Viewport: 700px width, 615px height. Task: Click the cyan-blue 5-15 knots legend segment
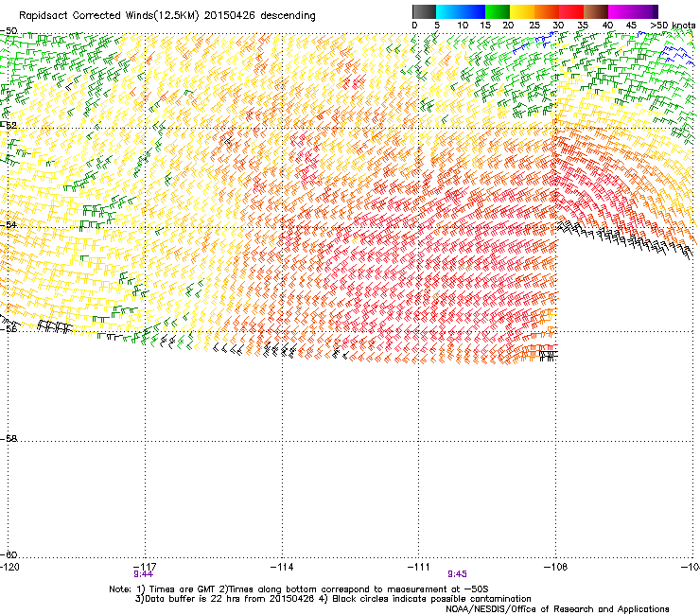[461, 11]
